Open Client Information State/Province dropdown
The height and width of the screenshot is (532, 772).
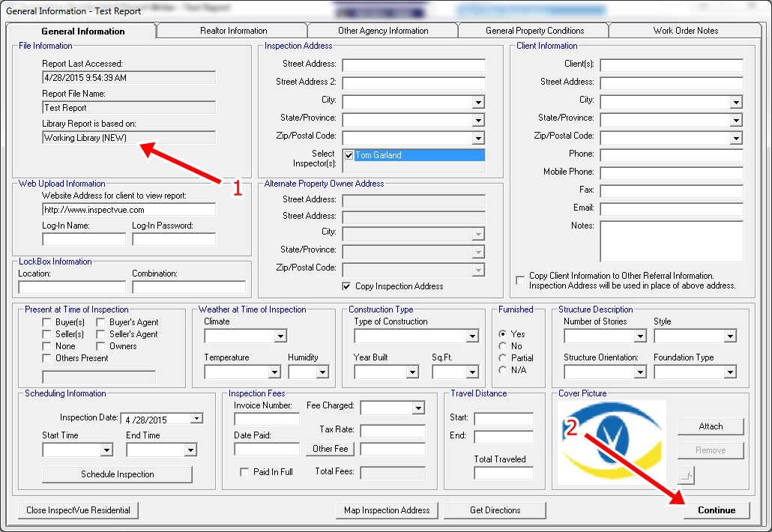pyautogui.click(x=736, y=120)
